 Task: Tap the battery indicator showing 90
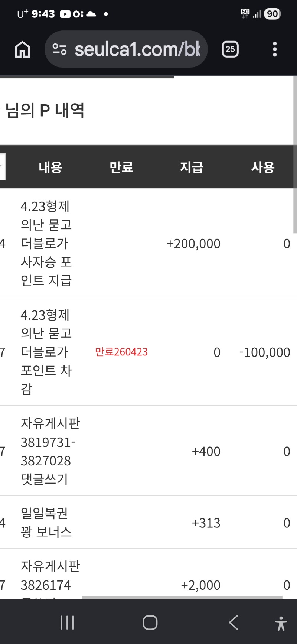(272, 14)
